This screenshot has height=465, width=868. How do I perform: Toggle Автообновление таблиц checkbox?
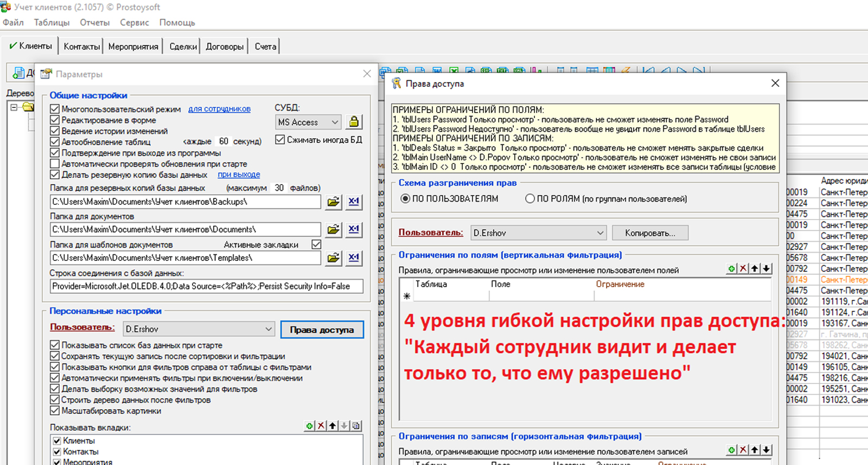(x=55, y=141)
